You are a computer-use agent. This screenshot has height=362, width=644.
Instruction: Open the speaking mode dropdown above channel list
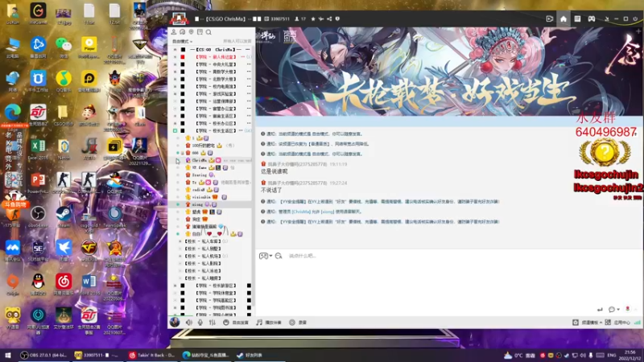point(182,42)
